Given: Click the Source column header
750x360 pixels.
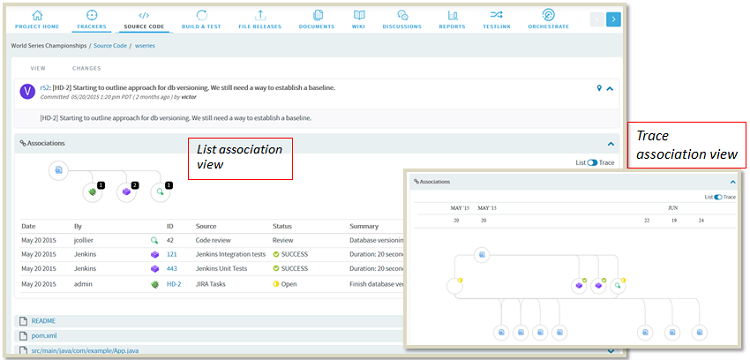Looking at the screenshot, I should click(x=206, y=226).
